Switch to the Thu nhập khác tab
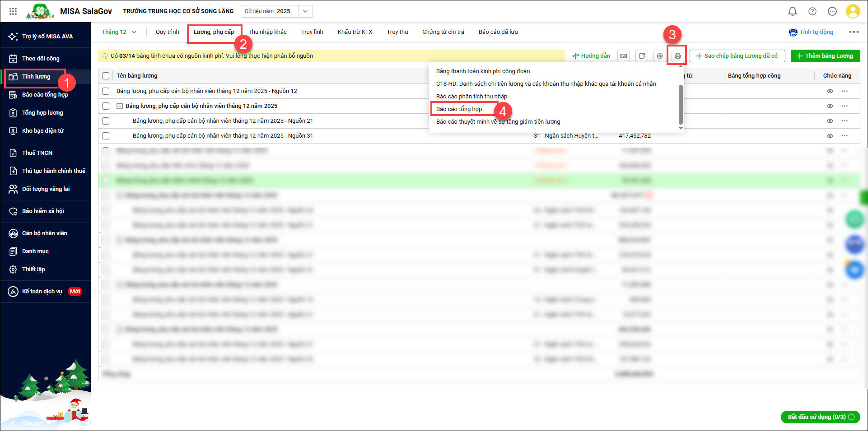The width and height of the screenshot is (868, 431). (267, 32)
